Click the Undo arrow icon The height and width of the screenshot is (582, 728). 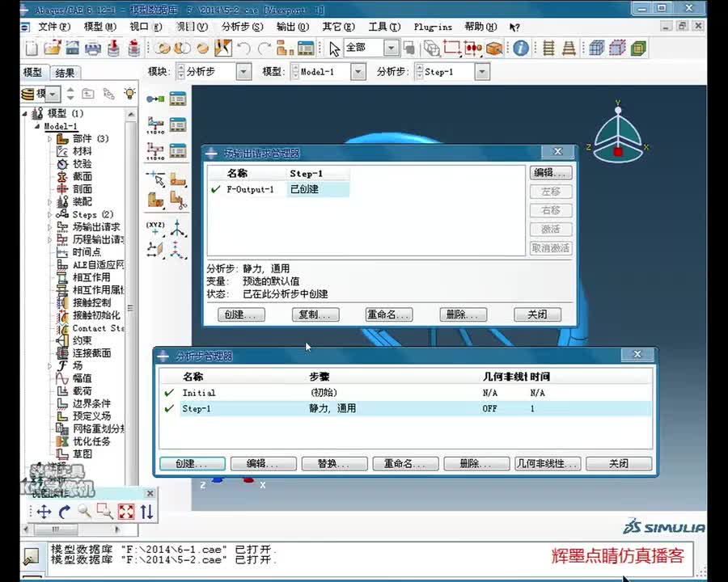pyautogui.click(x=243, y=48)
